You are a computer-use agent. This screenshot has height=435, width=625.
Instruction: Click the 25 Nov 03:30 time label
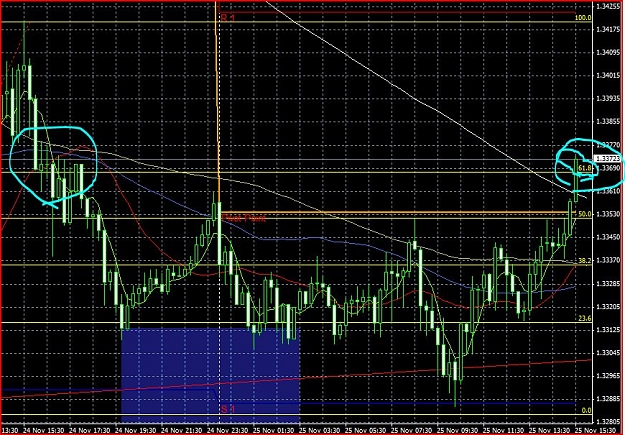[320, 431]
